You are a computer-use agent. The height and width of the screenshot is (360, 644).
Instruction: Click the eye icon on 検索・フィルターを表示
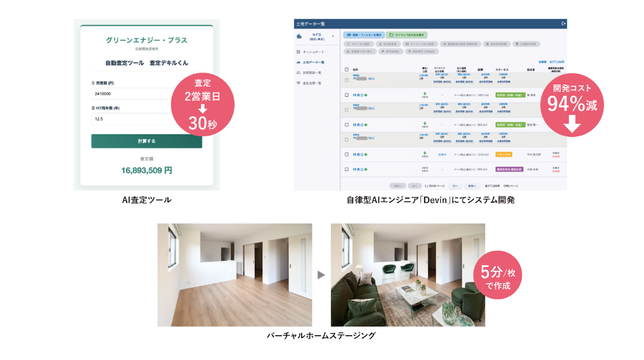click(x=348, y=34)
